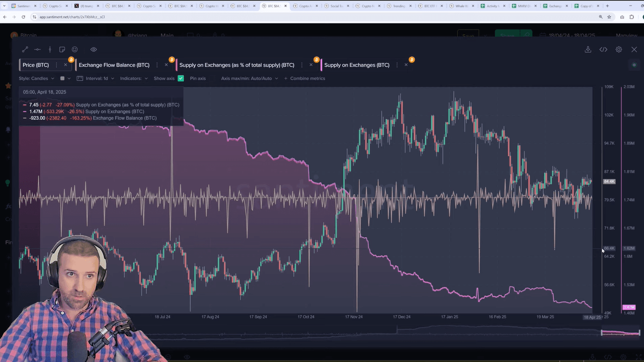Screen dimensions: 644x362
Task: Select the Supply on Exchanges (BTC) tab
Action: point(356,65)
